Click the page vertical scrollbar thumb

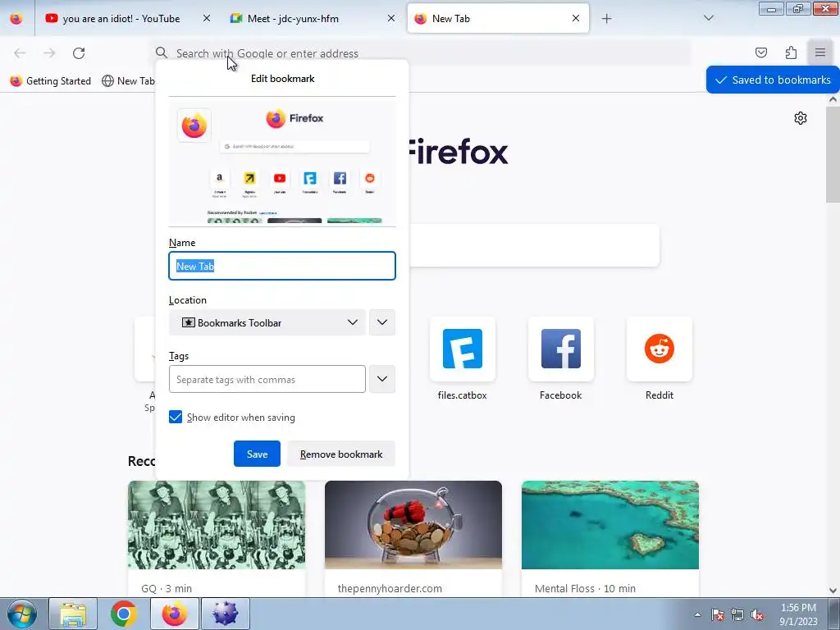point(833,154)
